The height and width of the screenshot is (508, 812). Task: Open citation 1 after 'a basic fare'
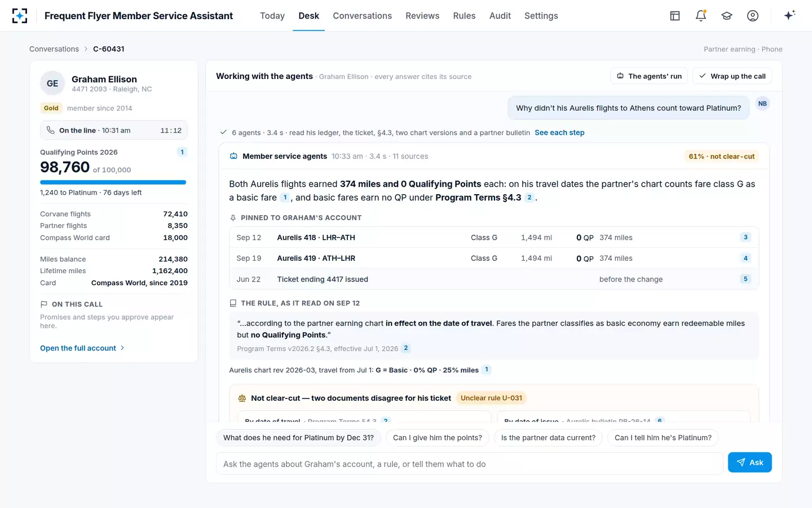[285, 198]
